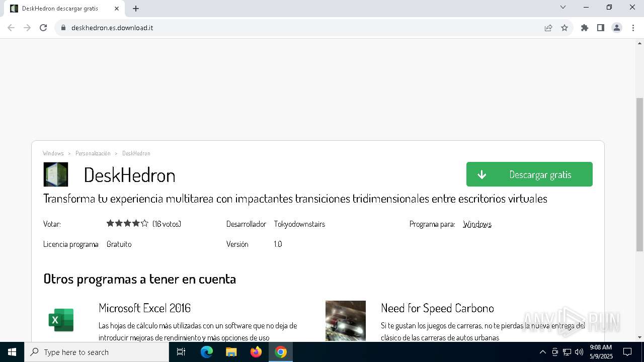
Task: Rate with the first star
Action: pyautogui.click(x=110, y=223)
